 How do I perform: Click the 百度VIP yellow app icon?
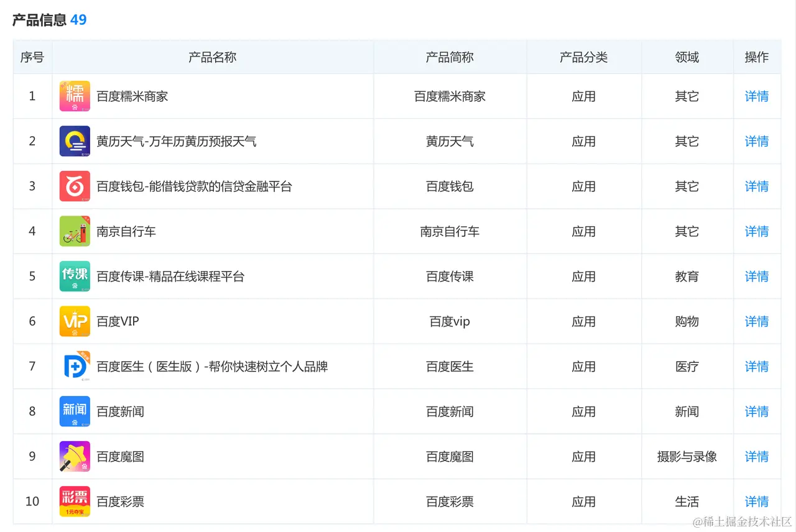[x=75, y=321]
